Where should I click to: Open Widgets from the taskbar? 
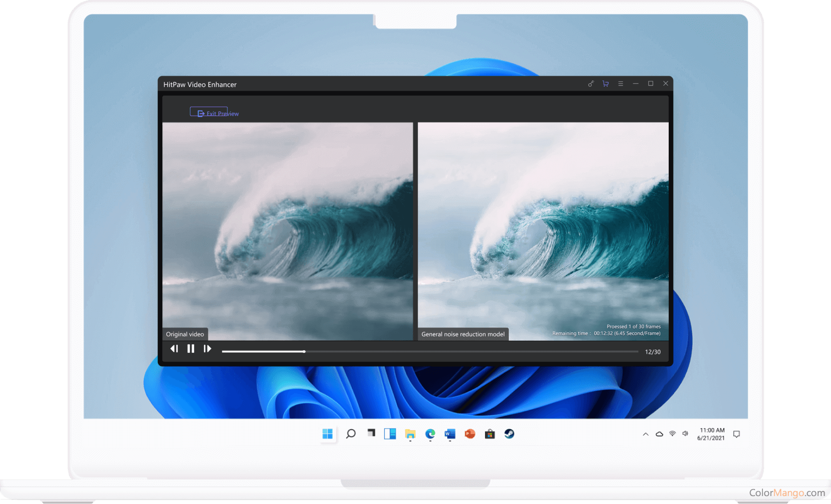[x=390, y=434]
